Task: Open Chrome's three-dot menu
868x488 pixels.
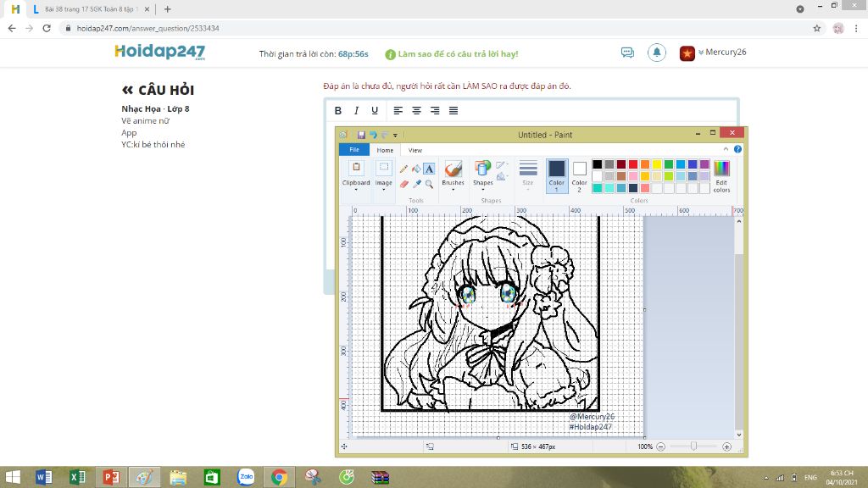Action: (856, 28)
